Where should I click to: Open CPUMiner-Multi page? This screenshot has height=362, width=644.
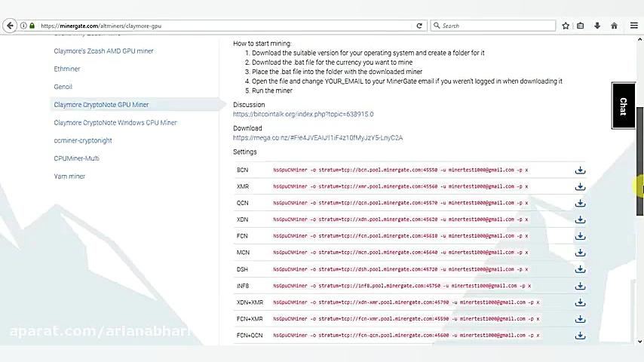pos(76,158)
